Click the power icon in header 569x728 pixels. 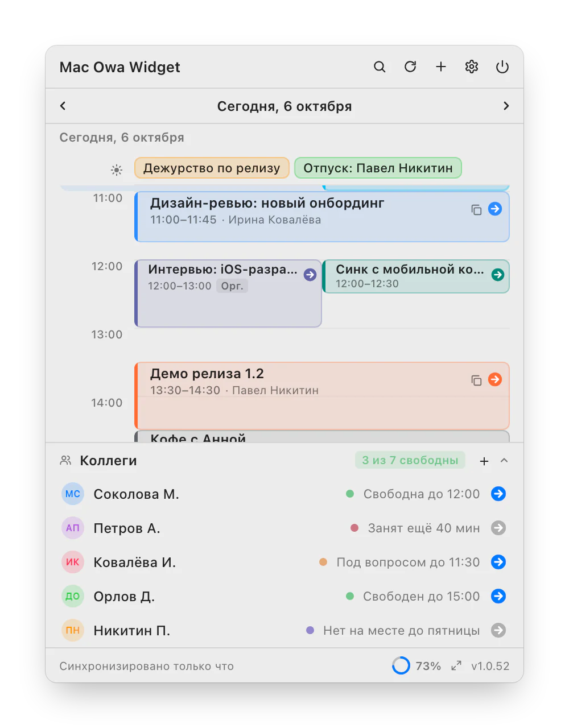[502, 67]
